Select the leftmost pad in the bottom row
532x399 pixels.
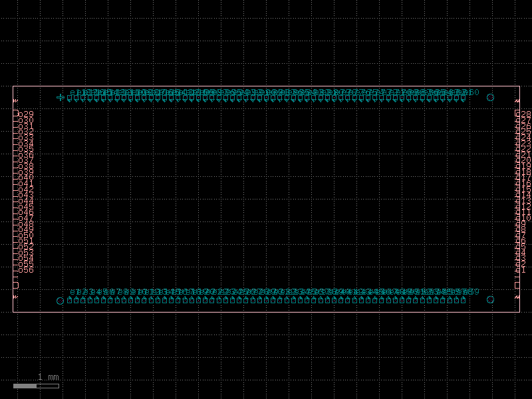pyautogui.click(x=70, y=300)
